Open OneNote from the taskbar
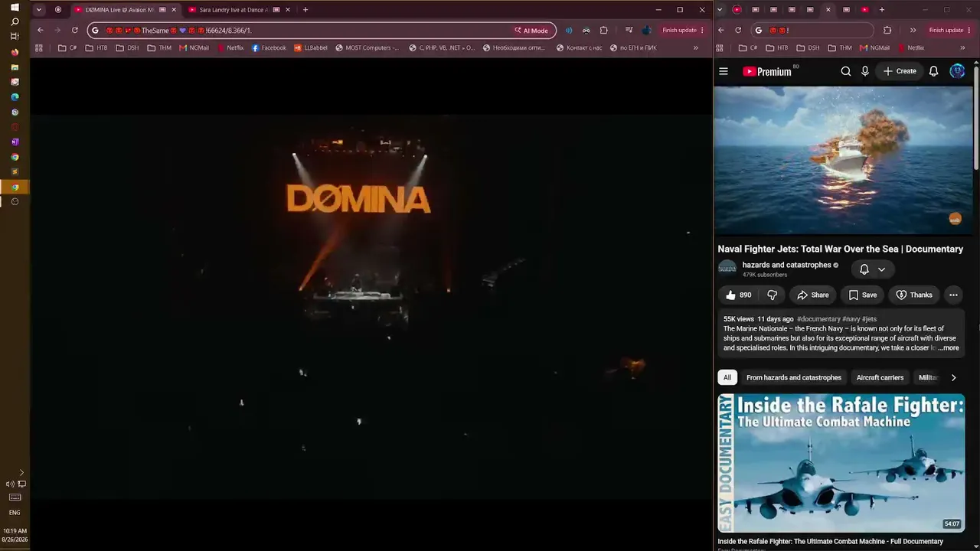The width and height of the screenshot is (980, 551). (x=15, y=142)
